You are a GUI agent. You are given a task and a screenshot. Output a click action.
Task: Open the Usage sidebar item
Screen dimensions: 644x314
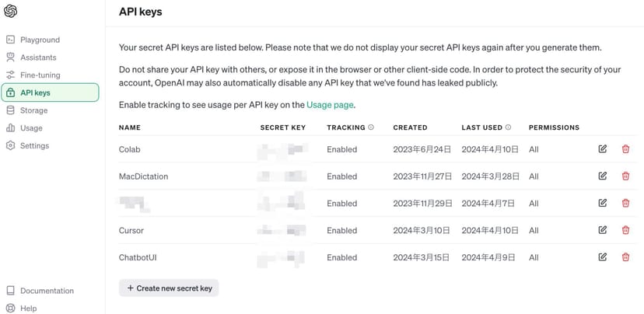[x=31, y=128]
